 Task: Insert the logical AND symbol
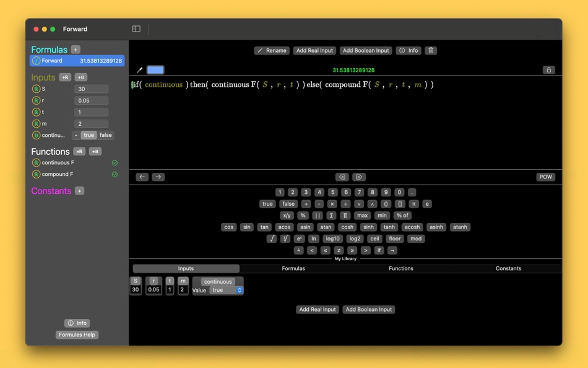coord(372,204)
